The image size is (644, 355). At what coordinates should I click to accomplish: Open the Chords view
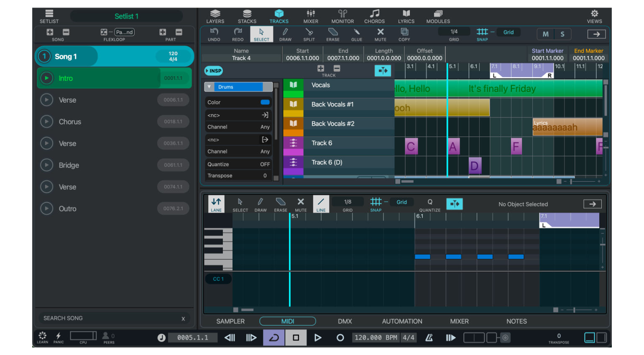(x=374, y=16)
